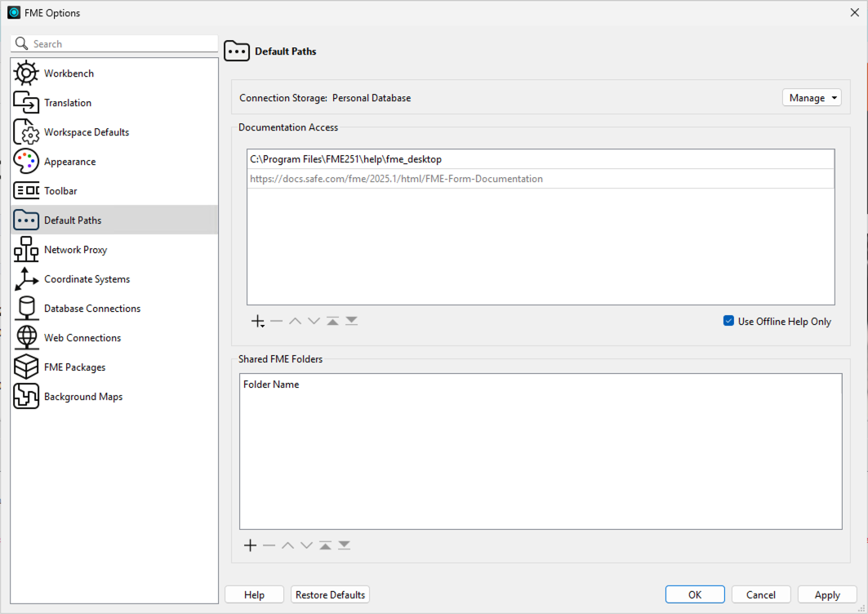Viewport: 868px width, 614px height.
Task: Select the docs.safe.com documentation URL row
Action: 541,178
